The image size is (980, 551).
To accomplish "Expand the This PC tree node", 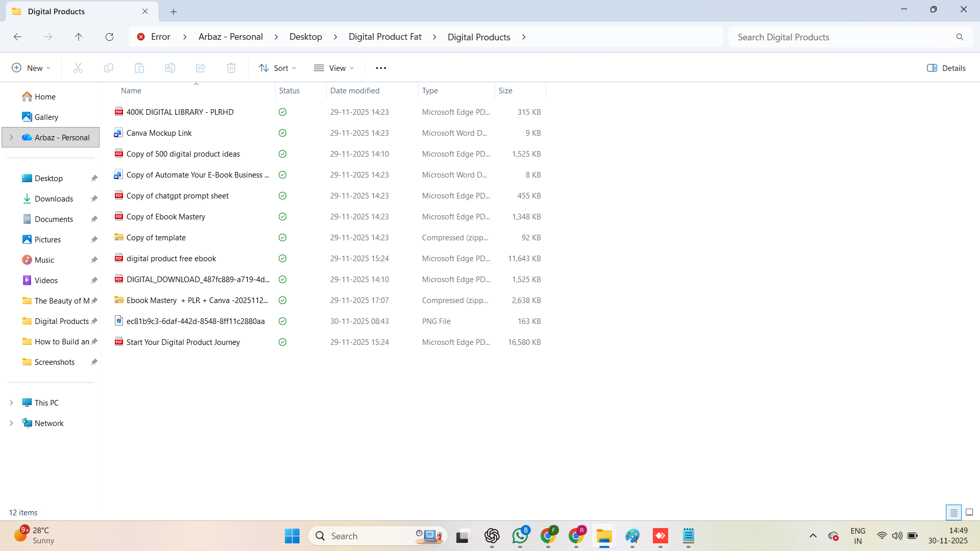I will pyautogui.click(x=11, y=403).
